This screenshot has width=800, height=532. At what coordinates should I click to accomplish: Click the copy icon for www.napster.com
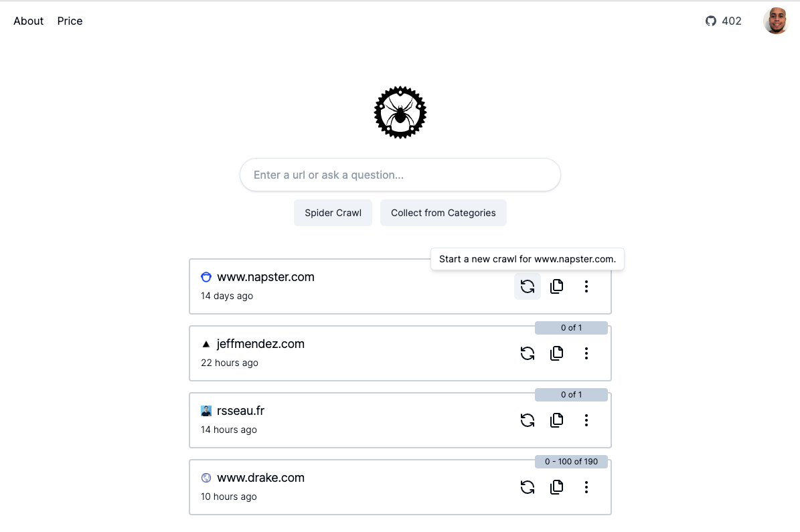tap(556, 286)
